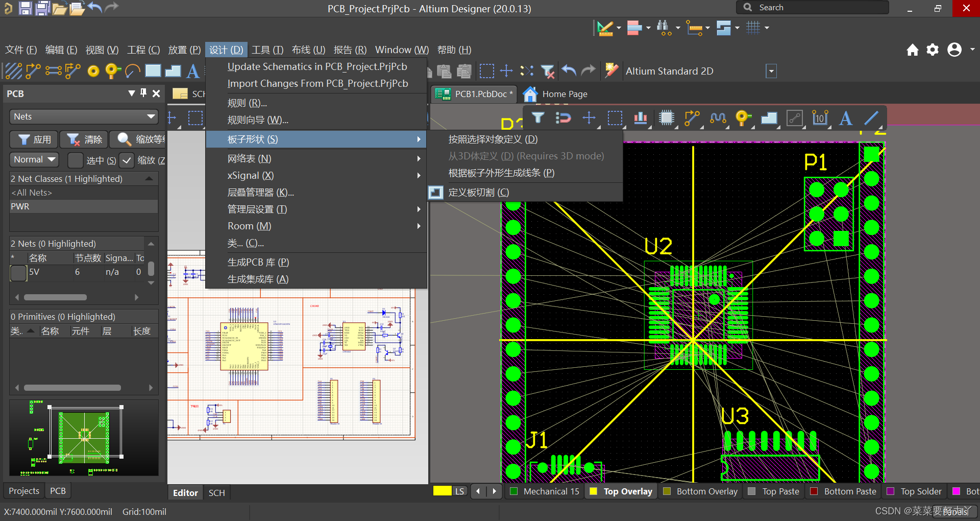Click the user account icon
The height and width of the screenshot is (521, 980).
[954, 50]
